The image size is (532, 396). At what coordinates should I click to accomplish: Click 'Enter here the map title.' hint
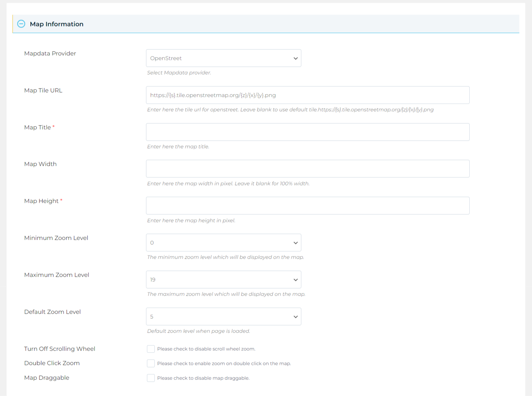178,147
